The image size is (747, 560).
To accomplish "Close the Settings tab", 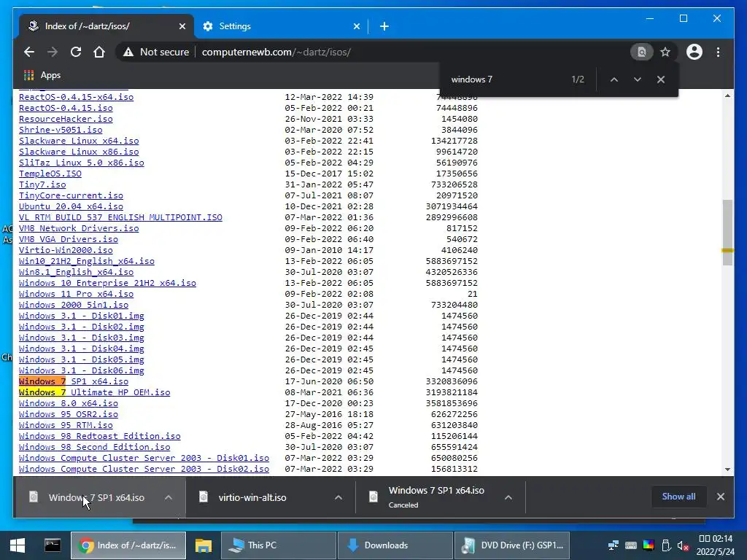I will click(356, 26).
